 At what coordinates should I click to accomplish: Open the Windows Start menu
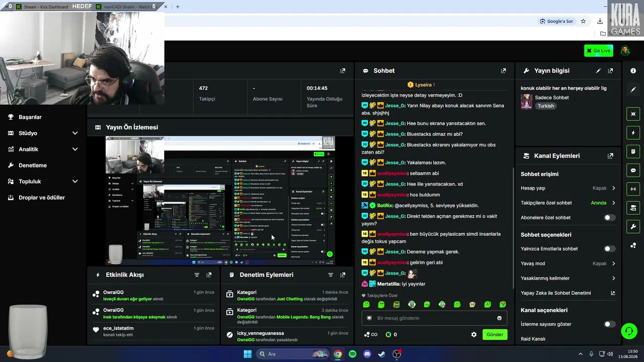248,354
